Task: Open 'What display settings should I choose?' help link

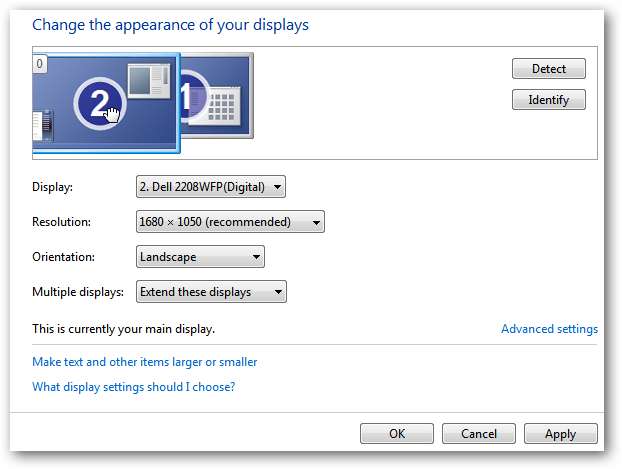Action: 133,386
